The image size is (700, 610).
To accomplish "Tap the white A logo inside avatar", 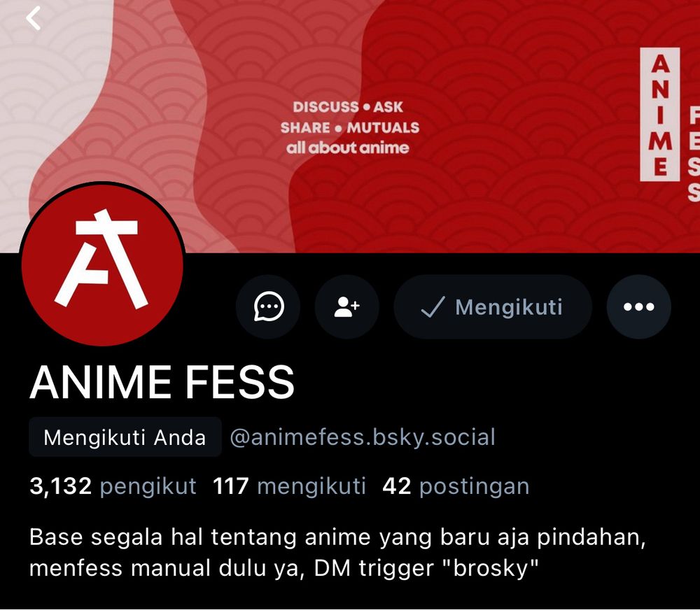I will click(x=102, y=259).
